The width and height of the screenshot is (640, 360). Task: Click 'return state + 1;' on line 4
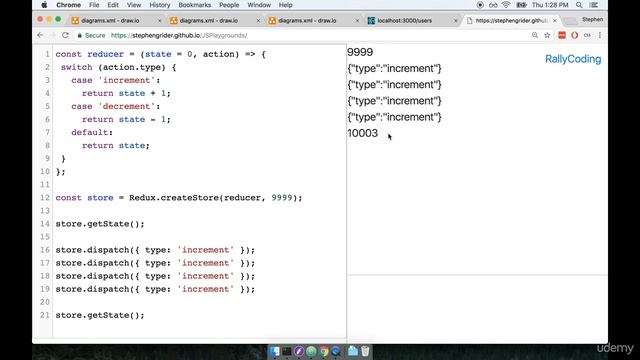pos(126,93)
